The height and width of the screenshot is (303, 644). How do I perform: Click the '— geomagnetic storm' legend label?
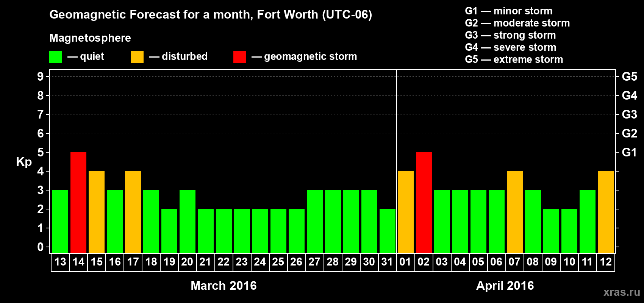click(x=304, y=57)
